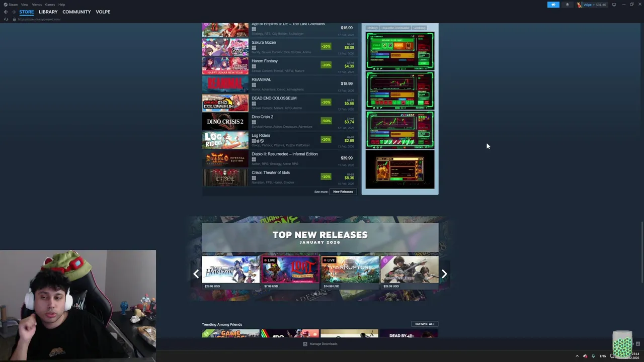Click the padlock security icon
Image resolution: width=644 pixels, height=362 pixels.
[x=14, y=19]
